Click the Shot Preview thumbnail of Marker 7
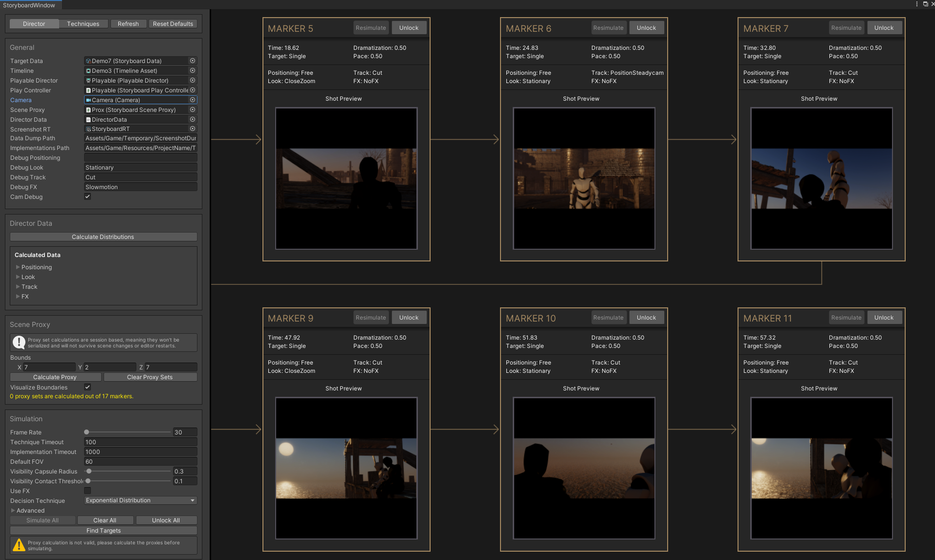The width and height of the screenshot is (935, 560). pyautogui.click(x=821, y=179)
